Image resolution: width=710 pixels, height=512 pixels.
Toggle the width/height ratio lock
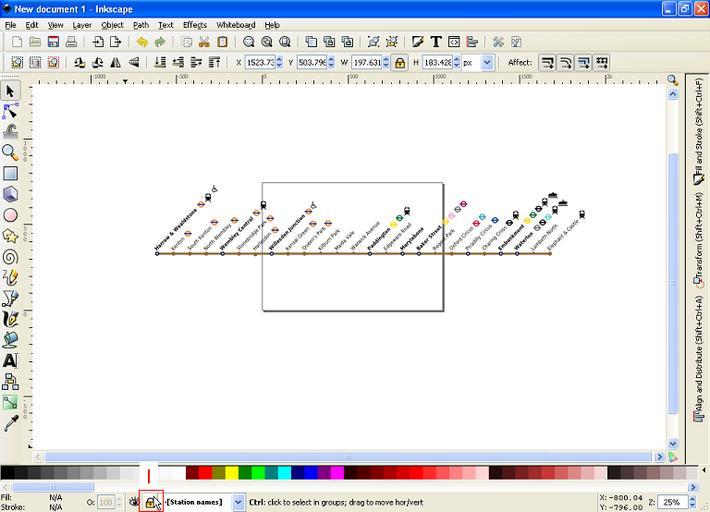coord(399,62)
